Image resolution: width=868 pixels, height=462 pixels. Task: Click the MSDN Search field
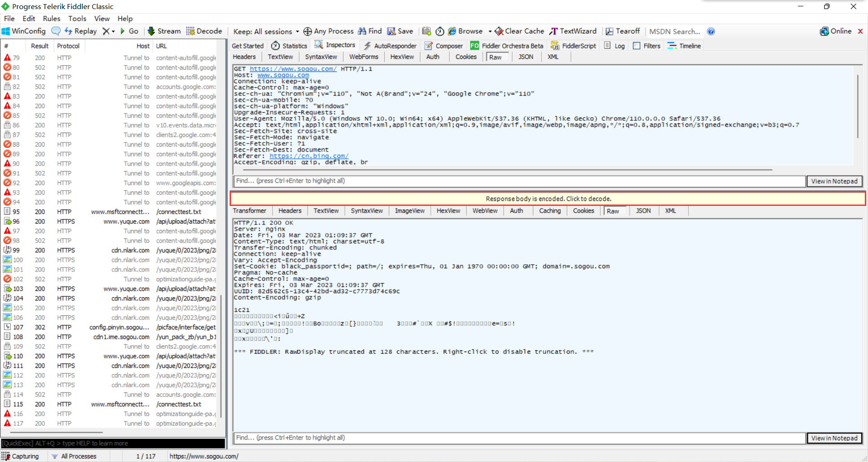click(x=675, y=31)
